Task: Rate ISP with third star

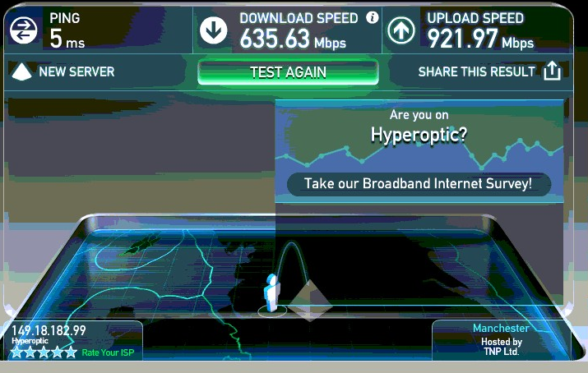Action: click(44, 352)
